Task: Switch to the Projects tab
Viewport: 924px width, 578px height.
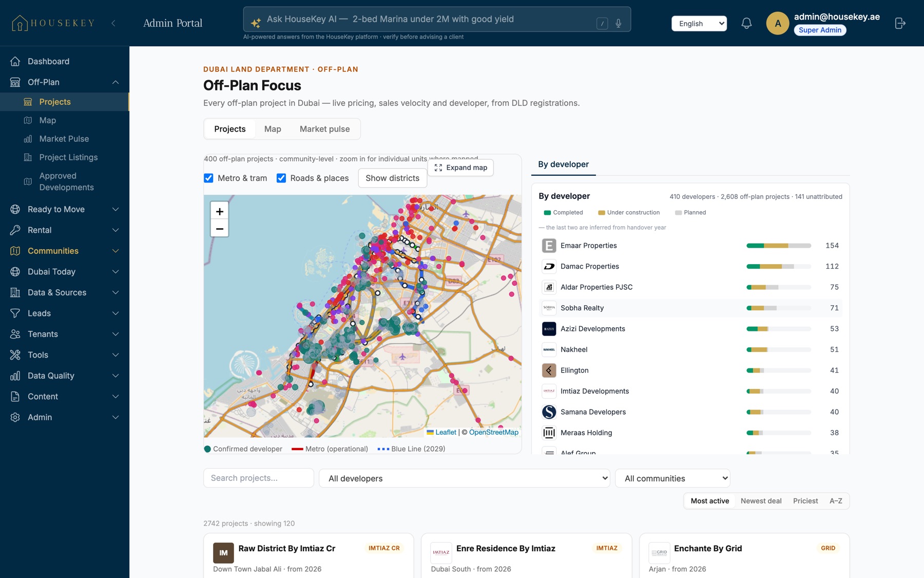Action: click(x=230, y=129)
